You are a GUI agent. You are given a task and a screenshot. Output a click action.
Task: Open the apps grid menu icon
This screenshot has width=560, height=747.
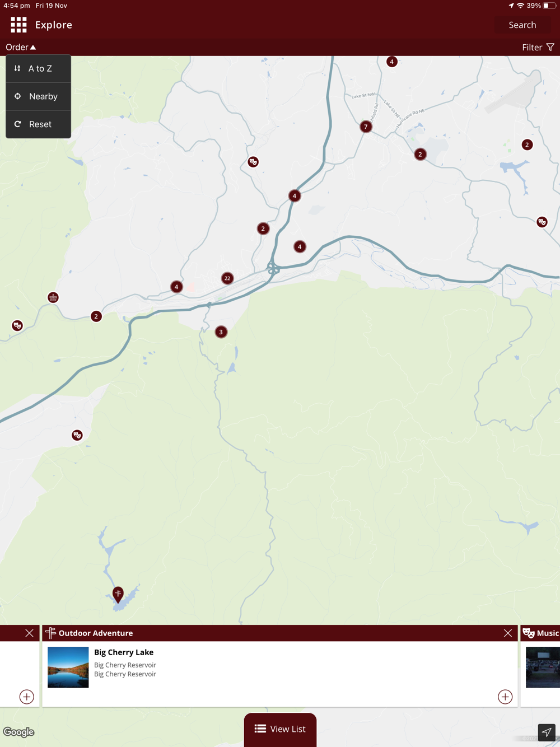click(18, 25)
